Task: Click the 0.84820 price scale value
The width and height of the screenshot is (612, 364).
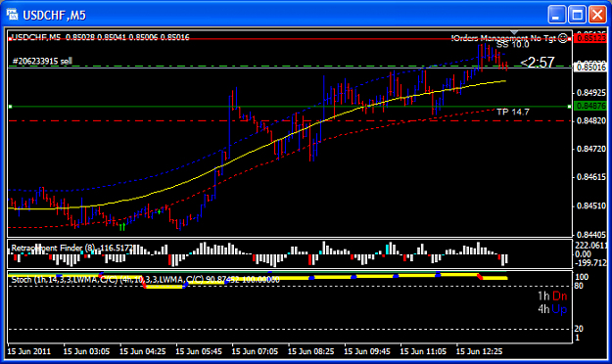Action: click(x=591, y=121)
